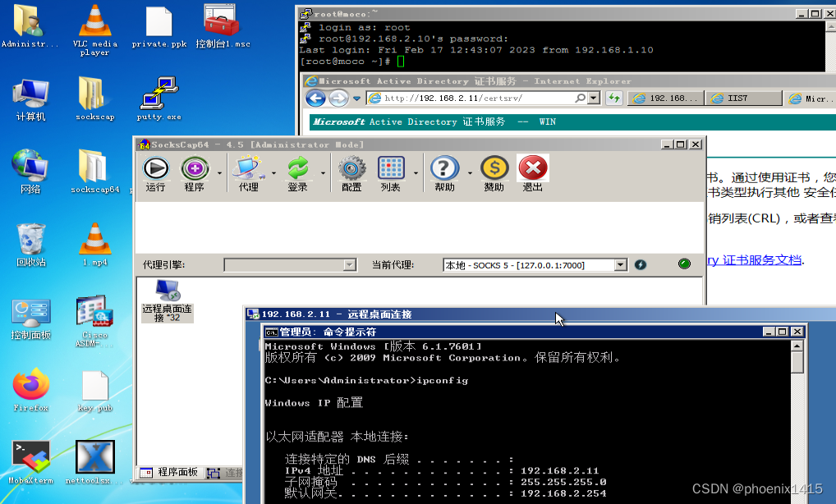Click the proxy test lightning icon

(641, 264)
